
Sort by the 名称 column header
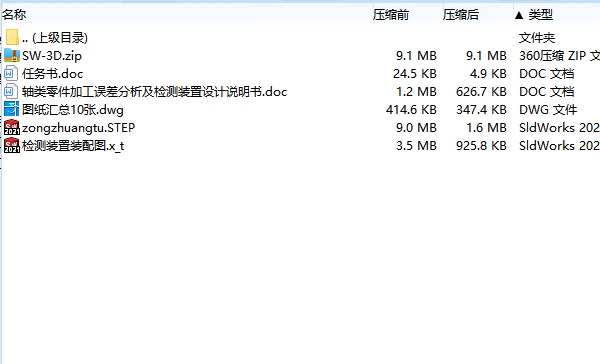(x=14, y=15)
